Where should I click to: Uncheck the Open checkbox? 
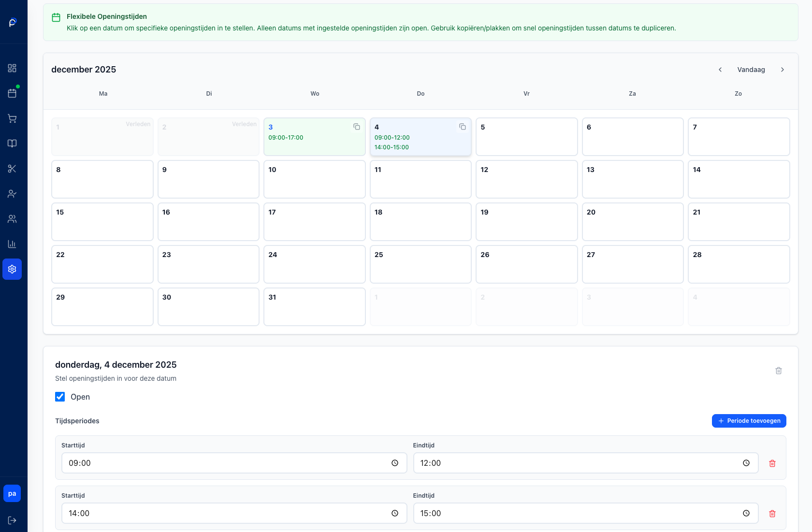coord(60,397)
